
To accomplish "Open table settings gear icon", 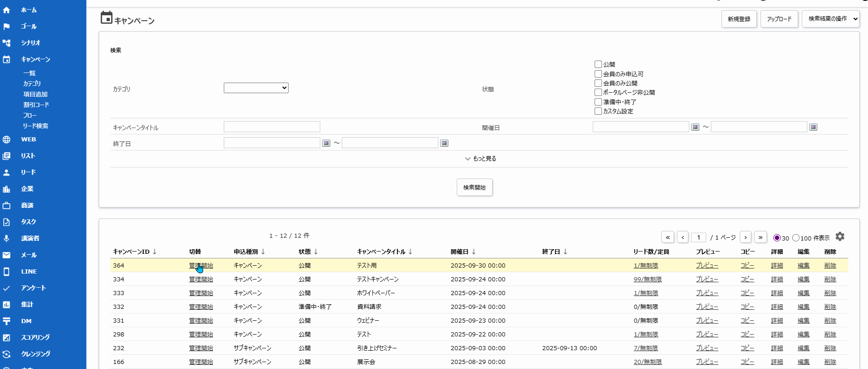I will [x=840, y=236].
